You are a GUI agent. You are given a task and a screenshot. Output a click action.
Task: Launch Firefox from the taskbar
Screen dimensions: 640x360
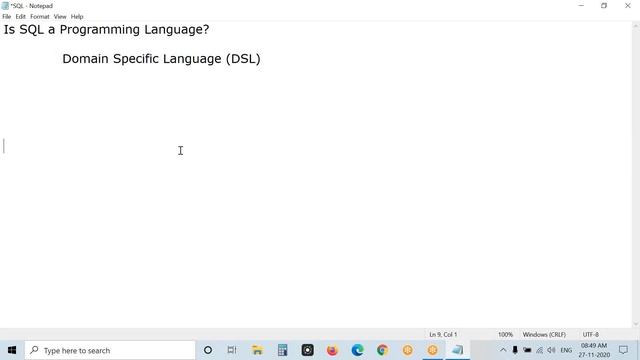(332, 350)
